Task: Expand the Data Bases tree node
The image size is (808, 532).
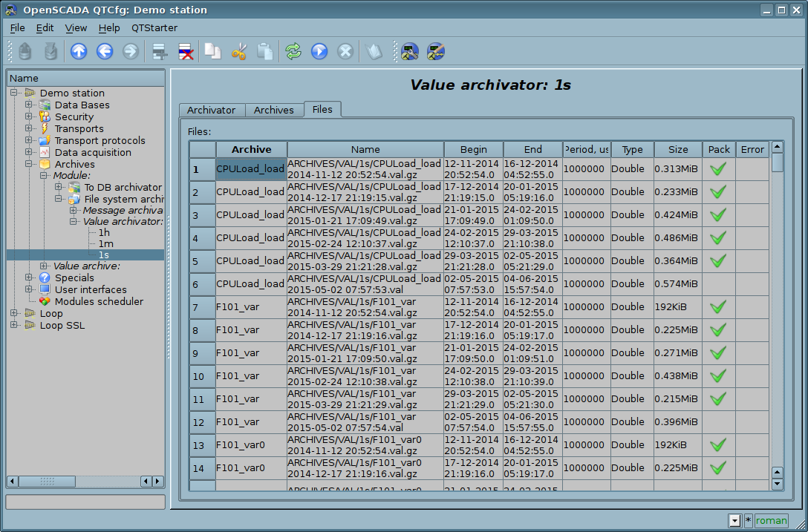Action: tap(29, 105)
